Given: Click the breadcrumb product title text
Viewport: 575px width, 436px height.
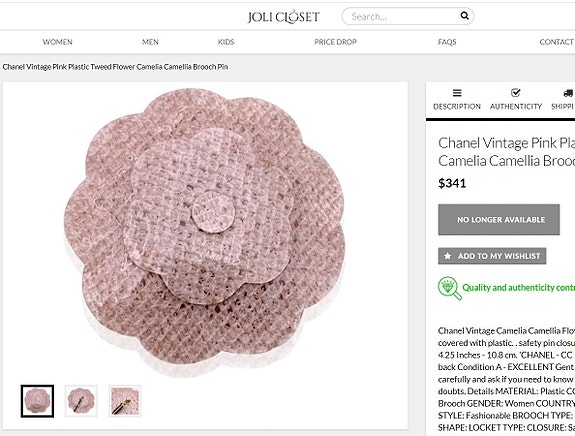Looking at the screenshot, I should [115, 67].
